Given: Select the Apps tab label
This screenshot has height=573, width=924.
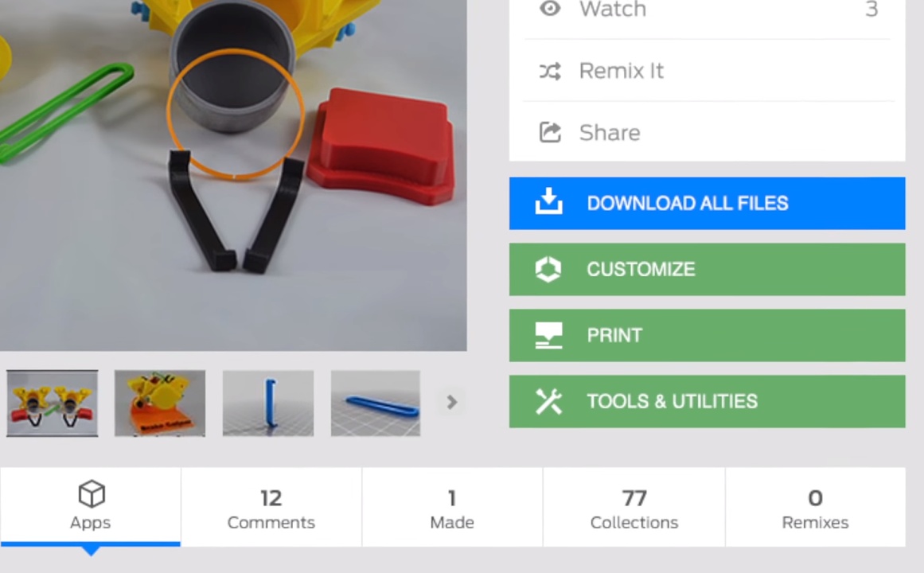Looking at the screenshot, I should [90, 523].
